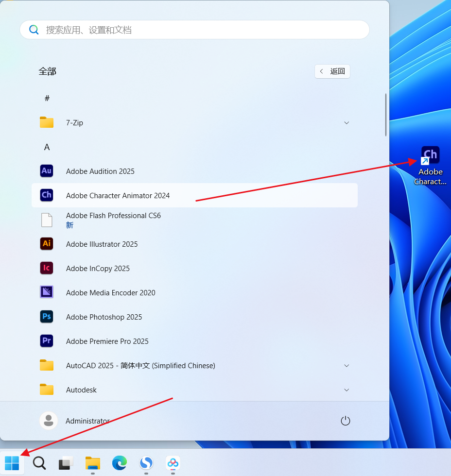Click the Adobe InCopy Ic icon
This screenshot has width=451, height=476.
47,268
